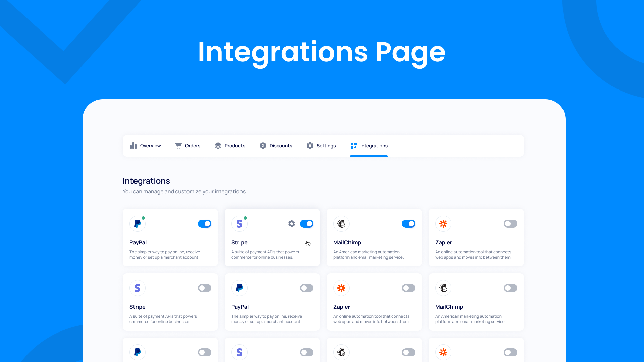The image size is (644, 362).
Task: Click second row PayPal integration card
Action: (x=272, y=302)
